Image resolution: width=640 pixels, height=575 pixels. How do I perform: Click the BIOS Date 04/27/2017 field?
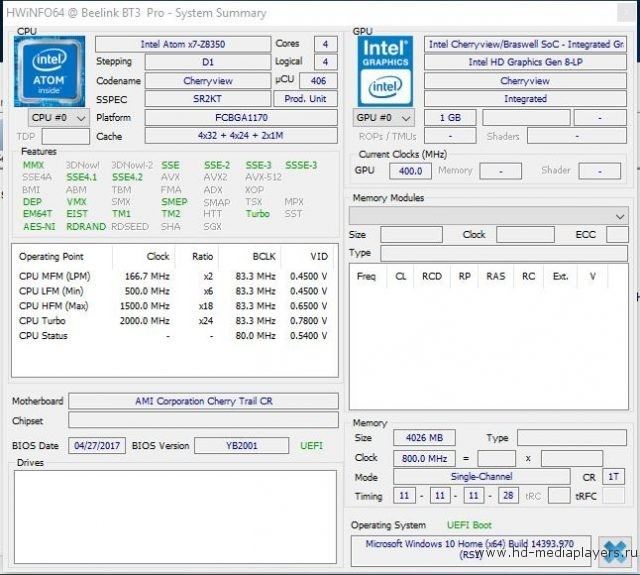pyautogui.click(x=97, y=446)
